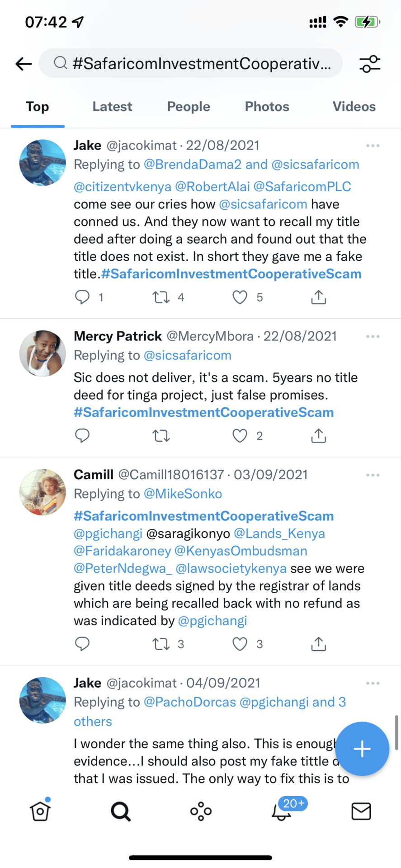Open the Spaces icon in bottom bar
Image resolution: width=401 pixels, height=868 pixels.
(201, 811)
